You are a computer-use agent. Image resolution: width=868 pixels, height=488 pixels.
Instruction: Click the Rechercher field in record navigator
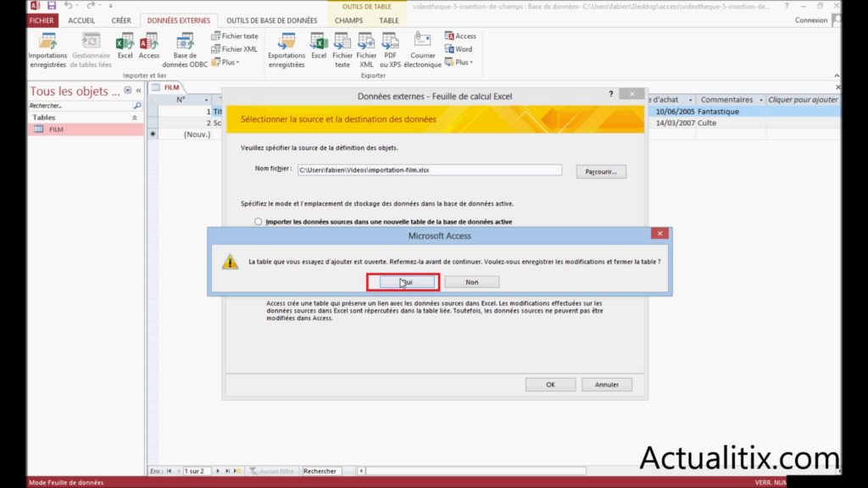[x=320, y=471]
